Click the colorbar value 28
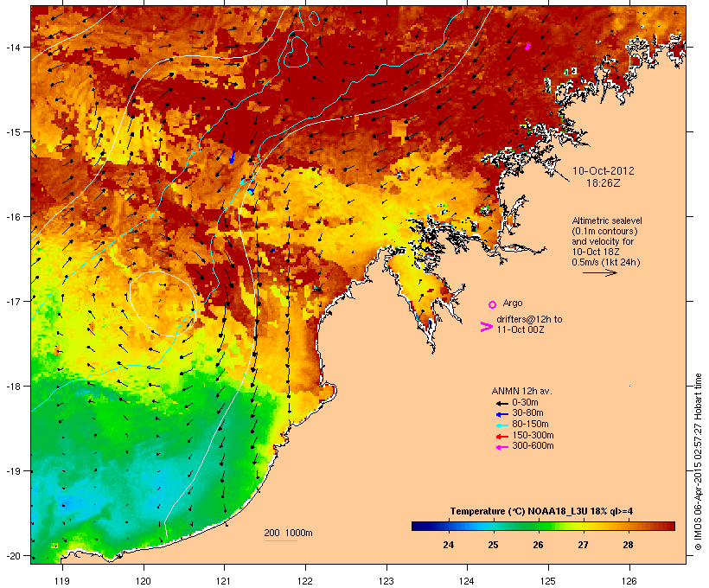 coord(628,545)
